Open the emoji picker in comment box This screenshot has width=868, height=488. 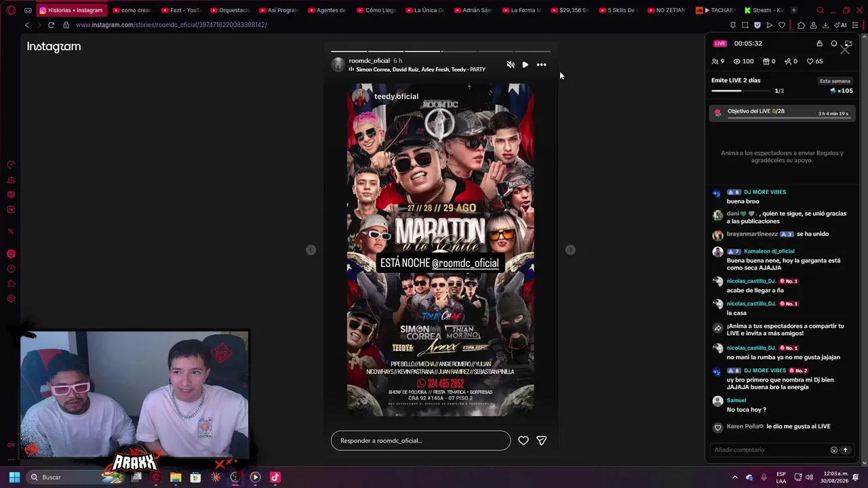[834, 450]
